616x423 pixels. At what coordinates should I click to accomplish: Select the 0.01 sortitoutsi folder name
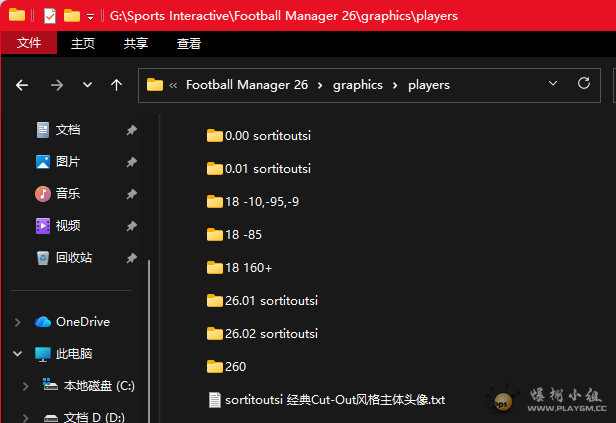(x=268, y=169)
